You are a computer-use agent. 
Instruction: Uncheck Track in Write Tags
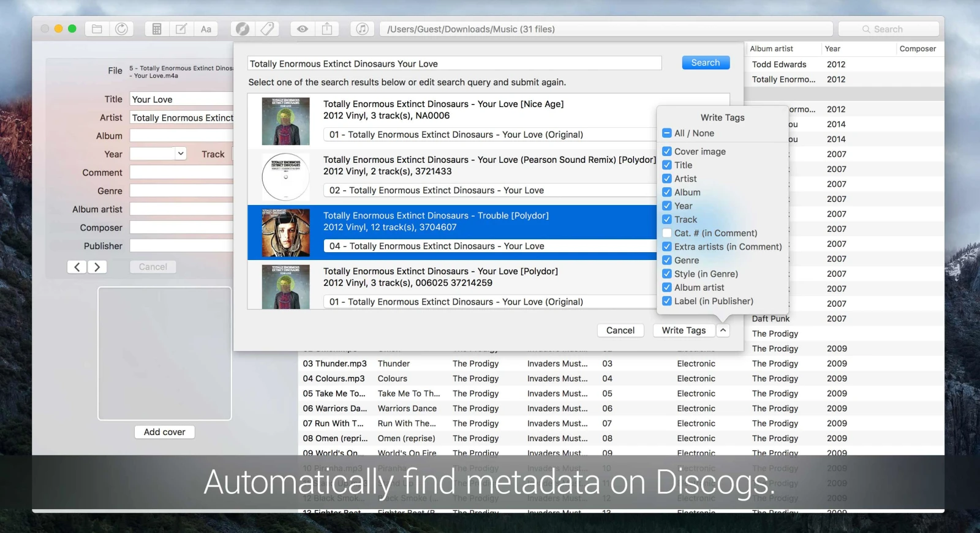coord(667,219)
